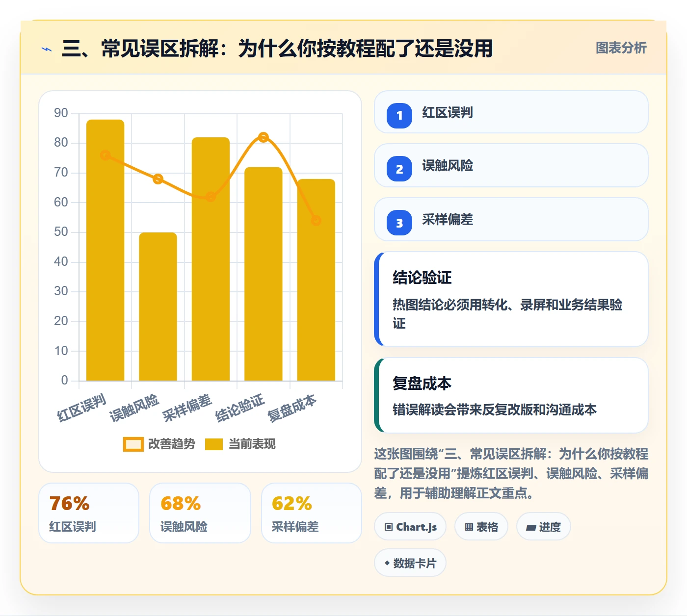Click the Chart.js tag
The height and width of the screenshot is (616, 687).
click(x=410, y=527)
